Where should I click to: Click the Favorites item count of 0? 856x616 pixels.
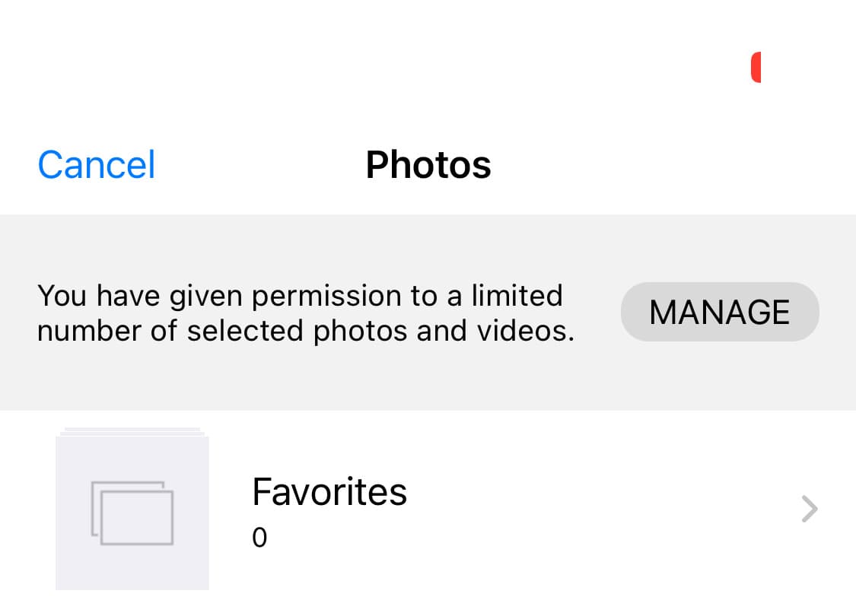click(x=259, y=538)
